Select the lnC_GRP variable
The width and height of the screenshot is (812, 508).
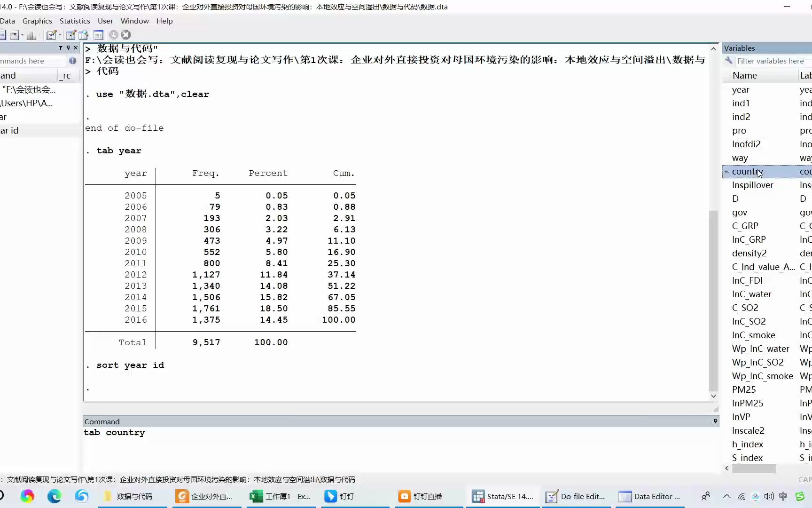point(749,239)
